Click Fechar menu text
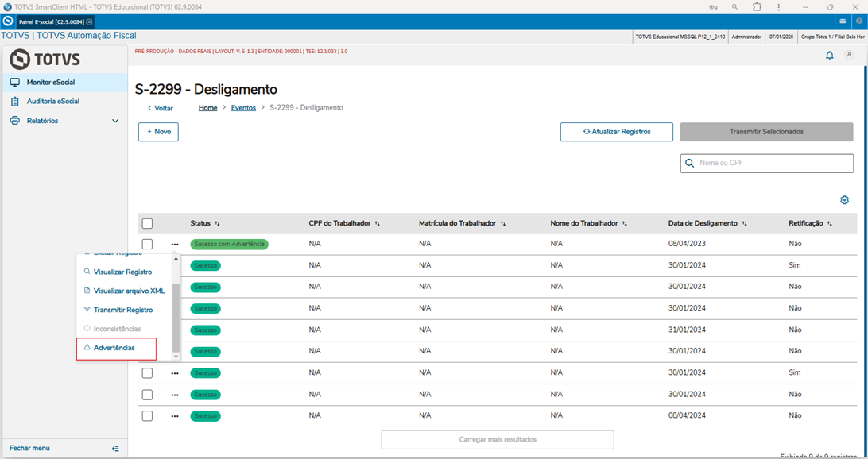Image resolution: width=868 pixels, height=459 pixels. tap(29, 449)
